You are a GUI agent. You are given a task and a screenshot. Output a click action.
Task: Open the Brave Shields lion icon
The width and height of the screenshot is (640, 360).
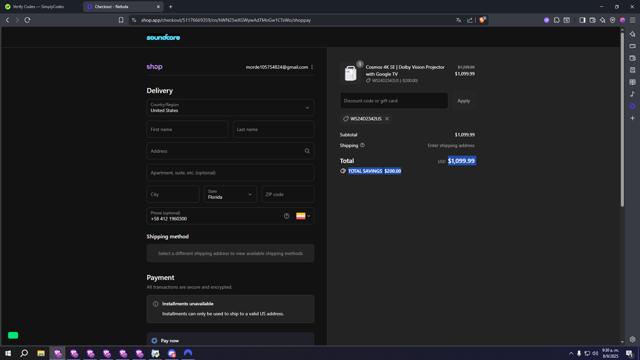(482, 20)
